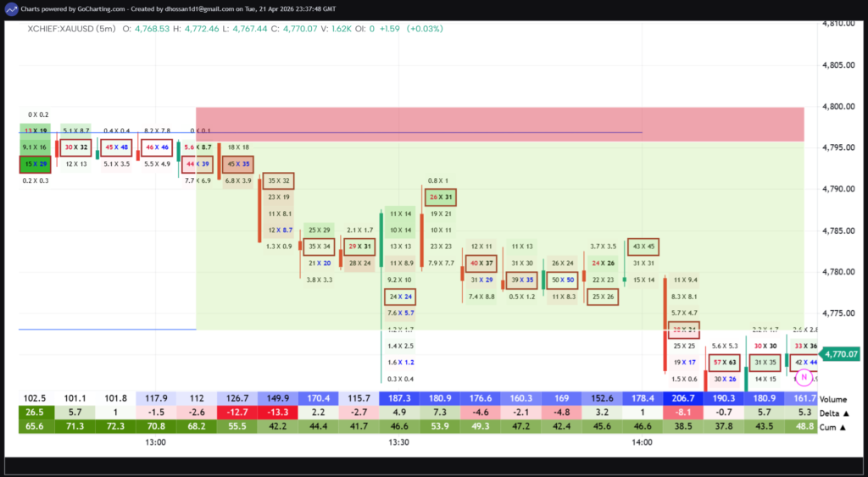Open the XCHIEF:XAUUSD (5m) symbol selector
The image size is (868, 477).
point(70,29)
